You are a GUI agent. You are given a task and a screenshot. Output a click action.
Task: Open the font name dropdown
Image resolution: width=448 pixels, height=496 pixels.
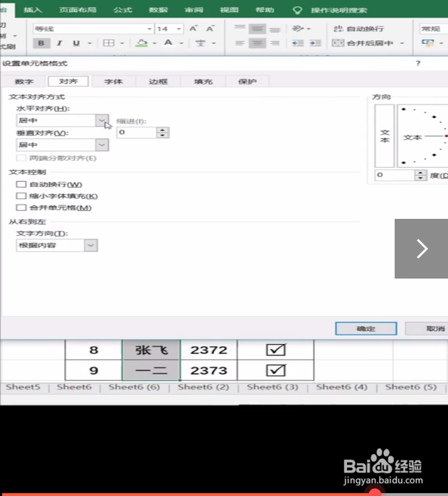click(x=149, y=29)
